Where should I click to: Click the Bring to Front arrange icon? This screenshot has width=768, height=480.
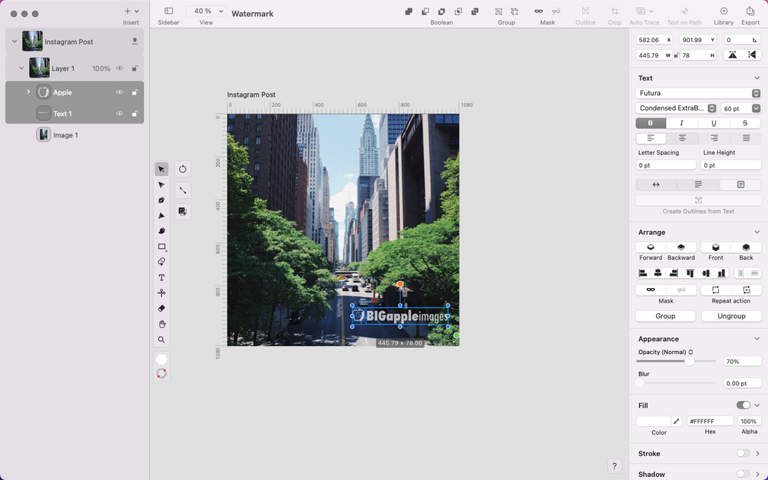(716, 247)
